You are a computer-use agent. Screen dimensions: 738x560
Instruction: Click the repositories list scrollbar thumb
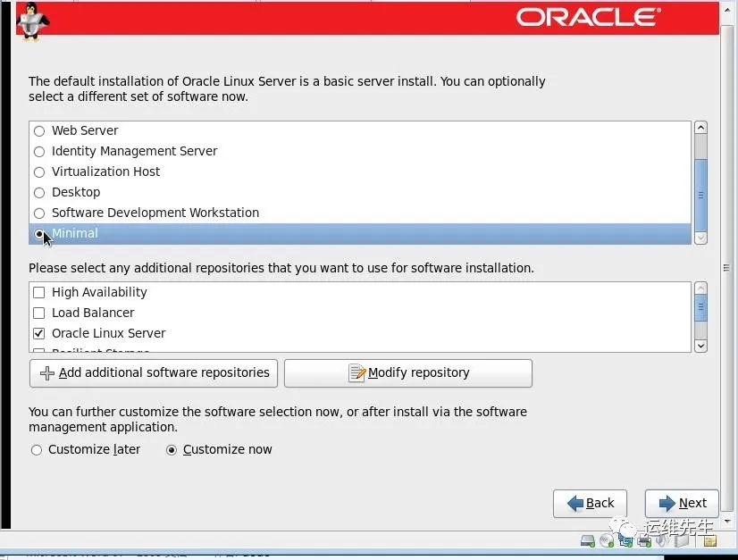point(700,307)
